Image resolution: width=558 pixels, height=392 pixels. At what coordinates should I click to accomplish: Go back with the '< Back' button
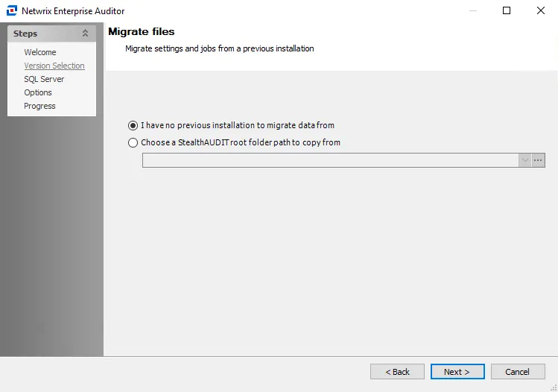pos(397,372)
